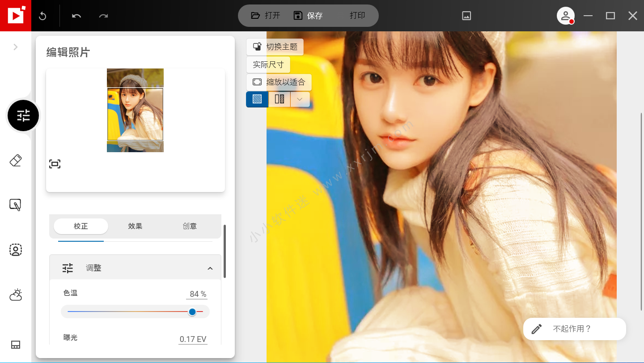This screenshot has width=644, height=363.
Task: Collapse the 调整 section
Action: pyautogui.click(x=210, y=268)
